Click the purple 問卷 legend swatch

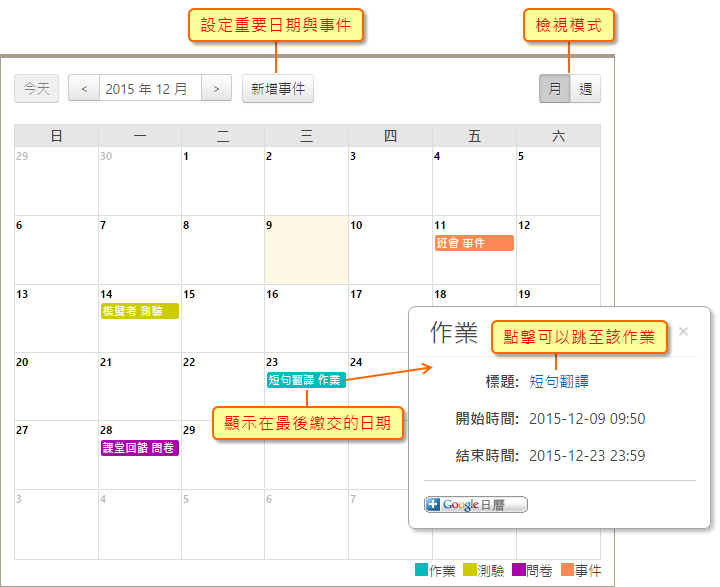coord(518,570)
